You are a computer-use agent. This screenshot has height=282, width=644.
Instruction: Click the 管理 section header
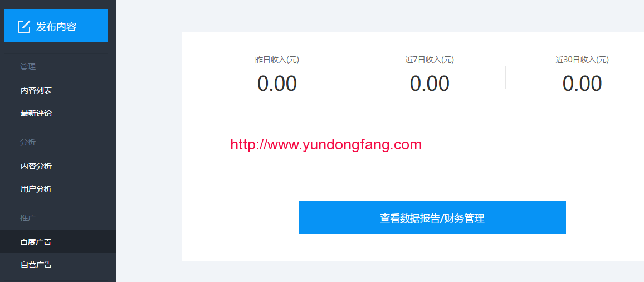click(28, 66)
